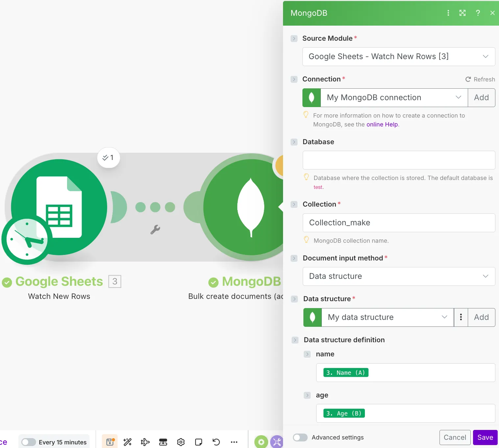
Task: Toggle the expander beside Connection
Action: 294,79
